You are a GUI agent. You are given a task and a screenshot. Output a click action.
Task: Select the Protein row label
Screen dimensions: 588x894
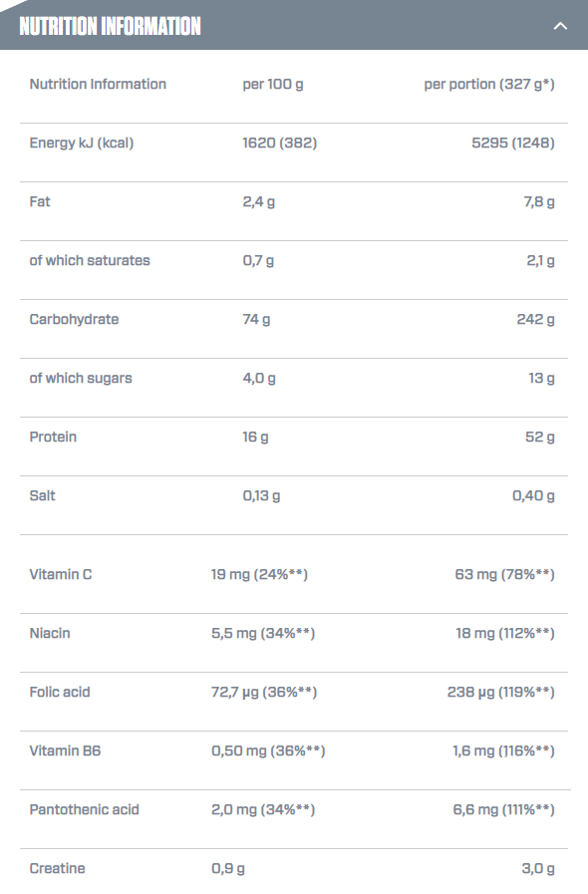(53, 437)
